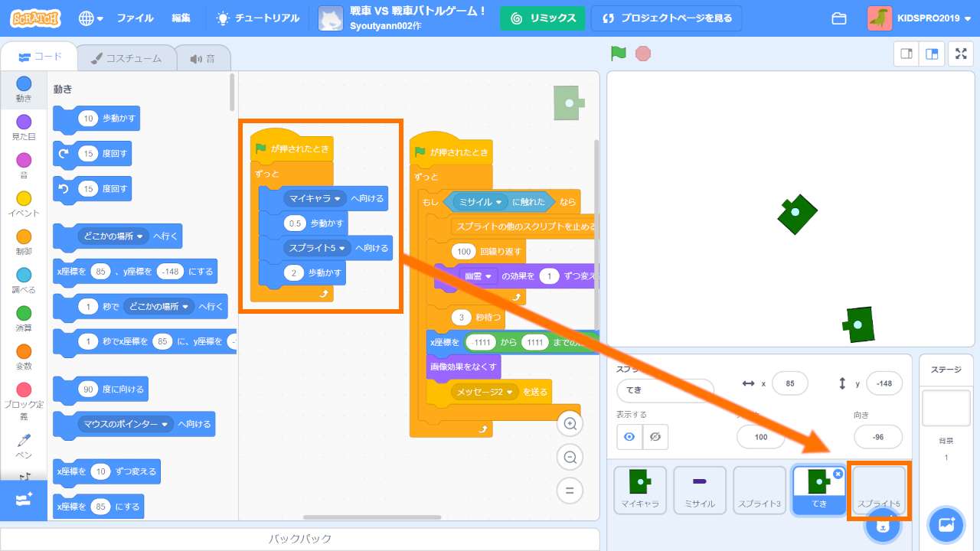Open the ファイル menu
The image size is (980, 551).
(x=135, y=18)
